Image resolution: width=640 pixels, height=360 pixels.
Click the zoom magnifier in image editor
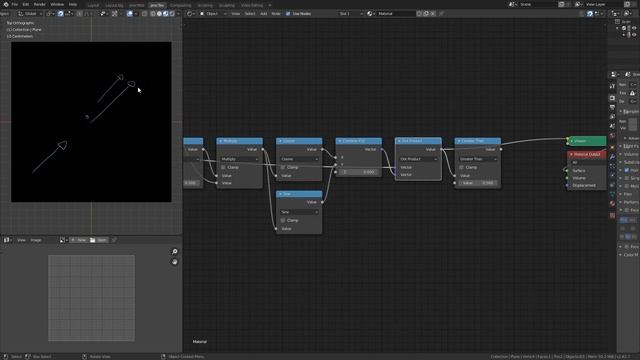click(x=174, y=251)
